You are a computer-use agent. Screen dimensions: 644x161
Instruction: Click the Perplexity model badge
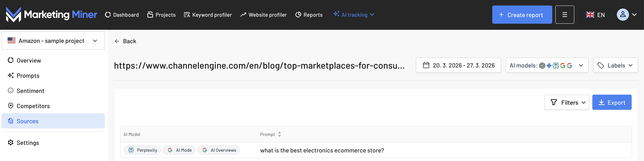(142, 150)
